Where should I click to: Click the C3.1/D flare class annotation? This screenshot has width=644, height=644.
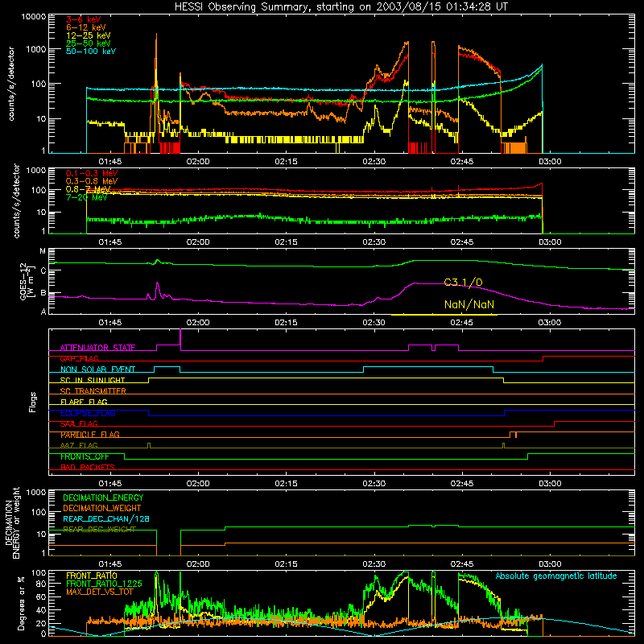464,283
